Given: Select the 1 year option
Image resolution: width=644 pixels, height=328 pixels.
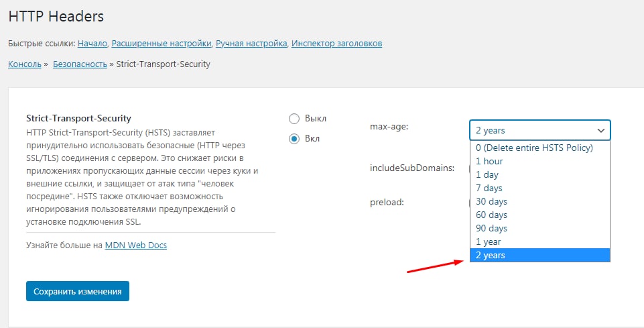Looking at the screenshot, I should pos(488,241).
